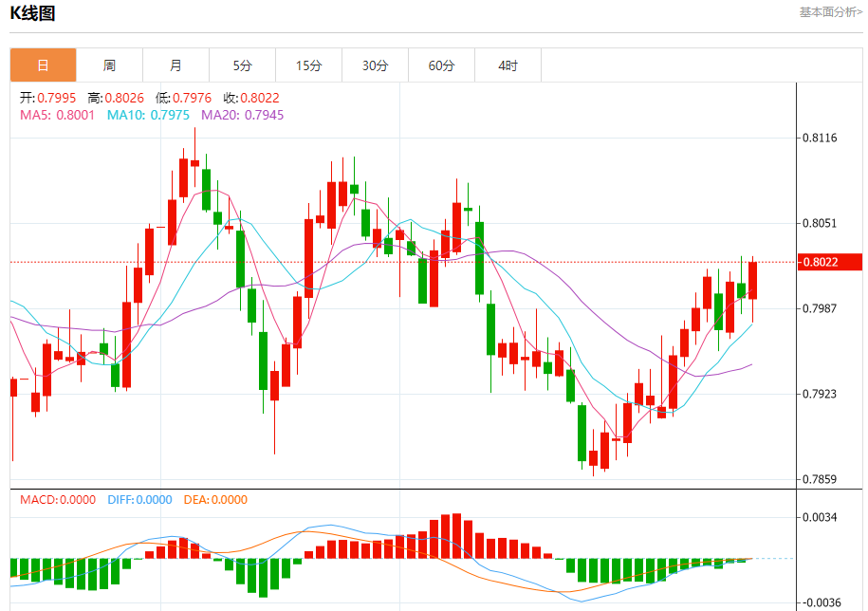The height and width of the screenshot is (611, 868).
Task: Select the 30分 timeframe tab
Action: pyautogui.click(x=375, y=65)
